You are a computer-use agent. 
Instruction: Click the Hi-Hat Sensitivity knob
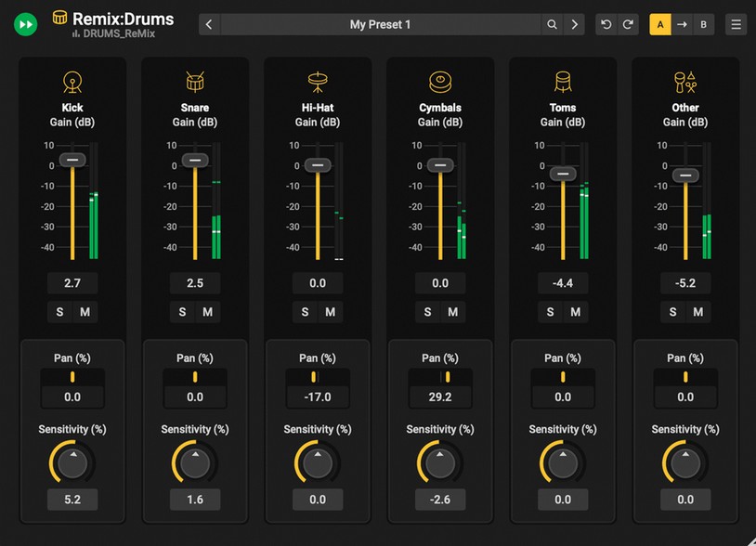318,463
